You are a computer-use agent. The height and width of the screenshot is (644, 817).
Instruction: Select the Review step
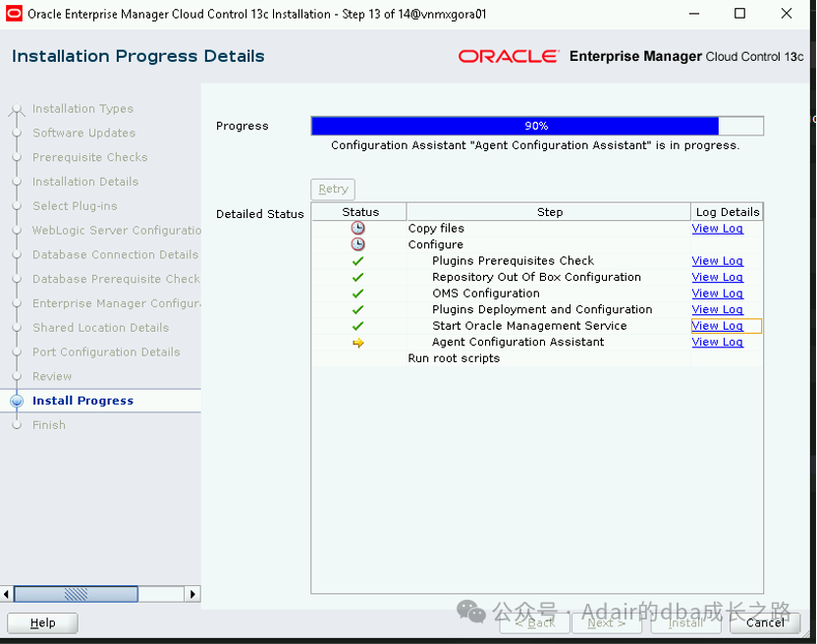[x=52, y=376]
